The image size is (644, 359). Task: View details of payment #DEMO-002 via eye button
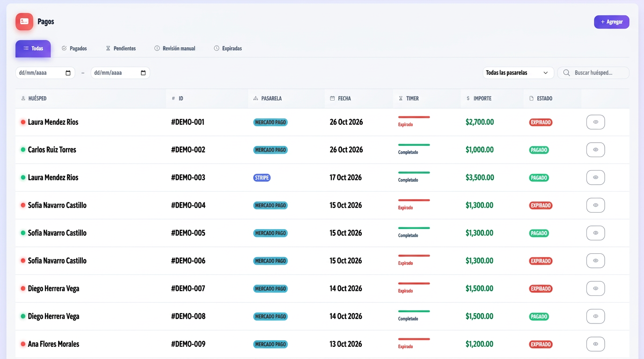pyautogui.click(x=595, y=150)
